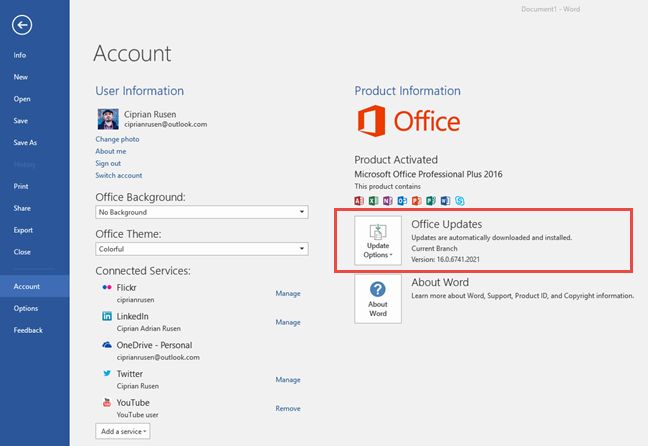
Task: Click the Excel product icon
Action: point(374,201)
